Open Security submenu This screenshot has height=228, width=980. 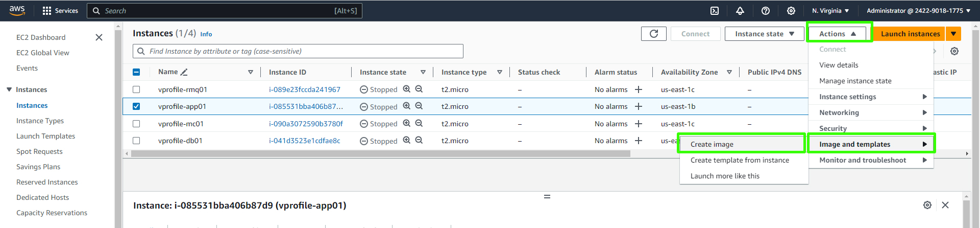pos(871,128)
